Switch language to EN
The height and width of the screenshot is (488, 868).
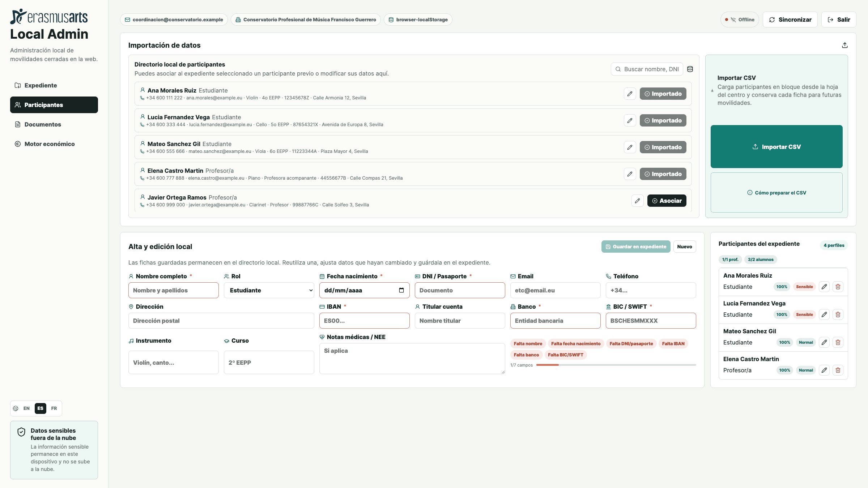(x=26, y=408)
